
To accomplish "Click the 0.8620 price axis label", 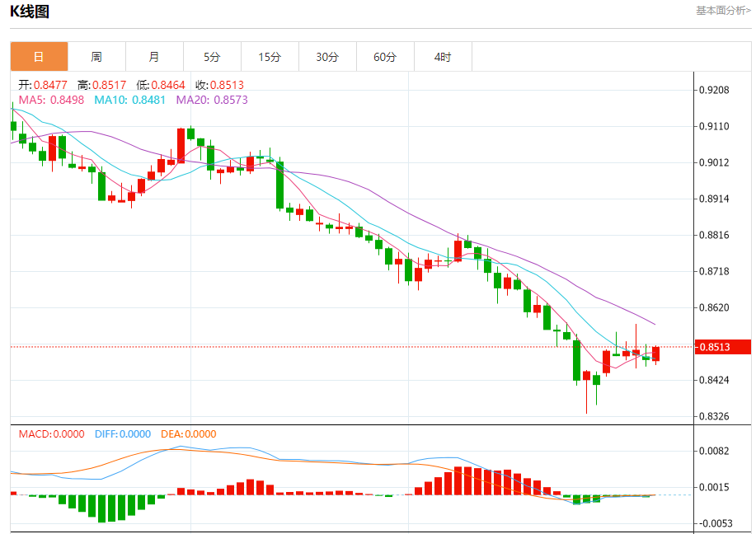I will 714,307.
